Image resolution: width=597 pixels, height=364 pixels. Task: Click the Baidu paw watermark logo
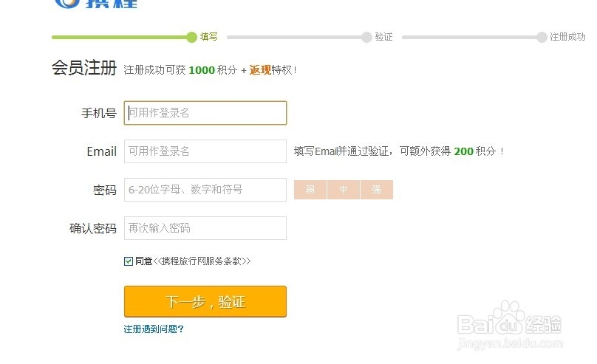point(510,317)
